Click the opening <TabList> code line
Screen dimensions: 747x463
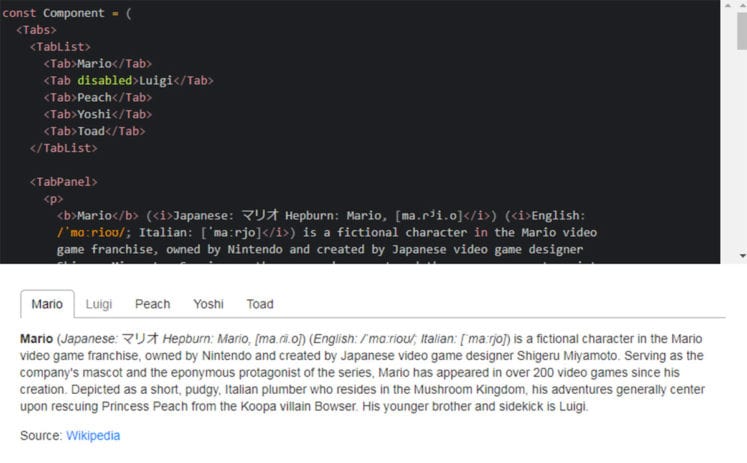coord(60,47)
